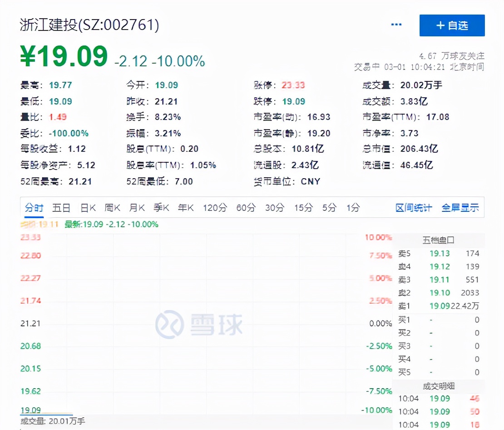504x430 pixels.
Task: Click the 卖3 order row at 19.11
Action: click(439, 280)
